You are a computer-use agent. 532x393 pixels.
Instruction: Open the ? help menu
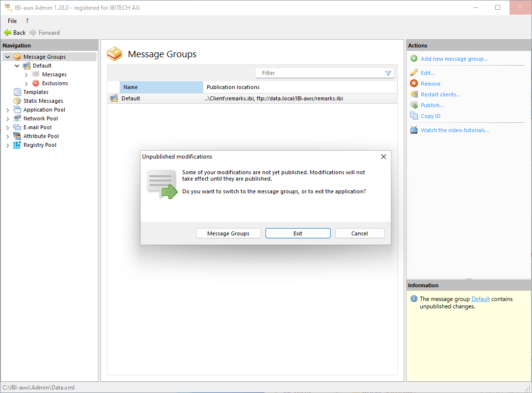point(27,21)
